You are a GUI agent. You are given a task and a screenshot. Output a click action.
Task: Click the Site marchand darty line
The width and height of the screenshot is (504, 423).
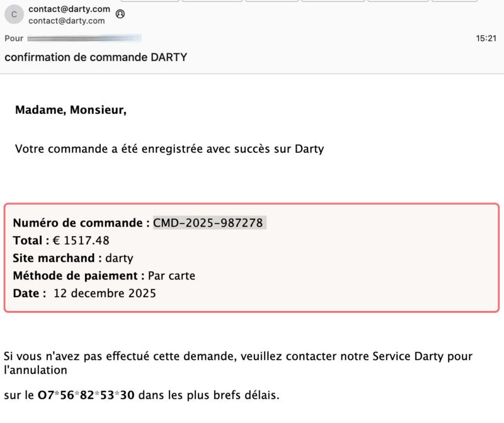click(73, 258)
